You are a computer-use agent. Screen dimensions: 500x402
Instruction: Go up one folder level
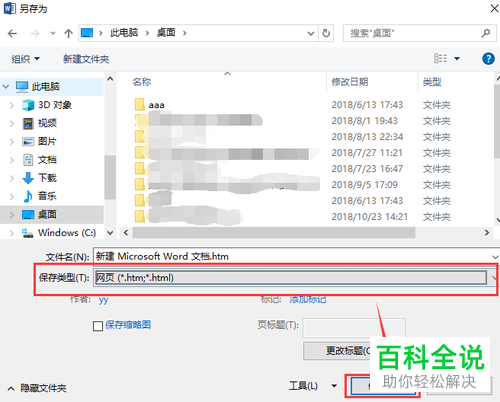[x=68, y=33]
